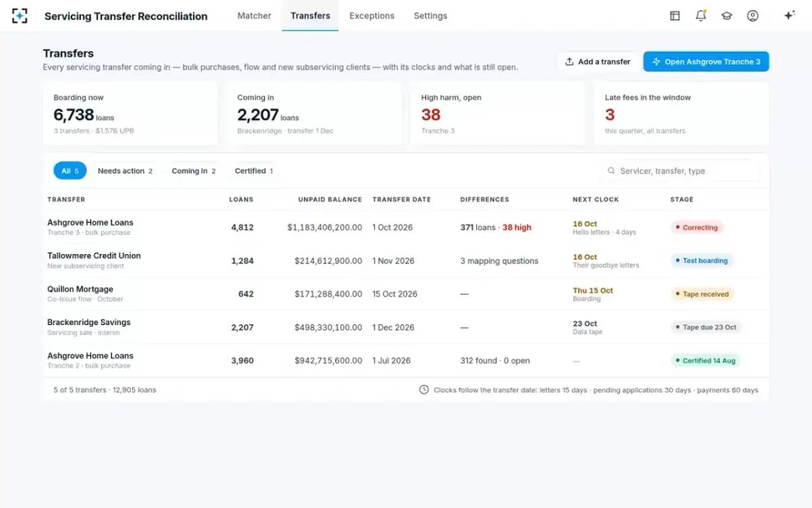The image size is (812, 508).
Task: Click the Thu 15 Oct Boarding clock
Action: click(x=593, y=294)
